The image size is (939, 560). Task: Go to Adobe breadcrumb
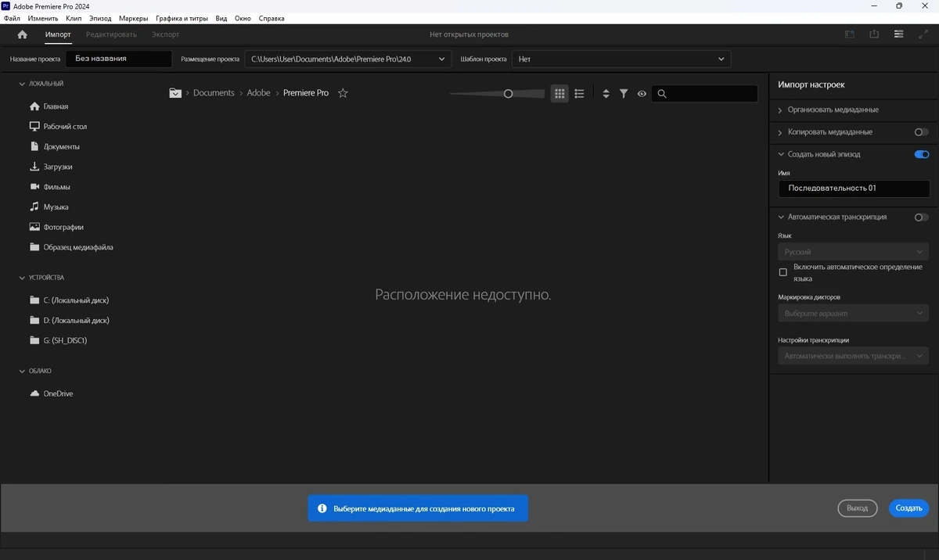pyautogui.click(x=259, y=93)
